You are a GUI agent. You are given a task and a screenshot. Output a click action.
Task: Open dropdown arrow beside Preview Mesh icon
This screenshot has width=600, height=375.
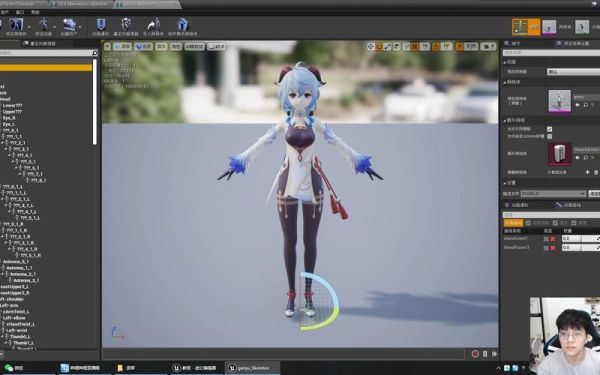tap(29, 27)
